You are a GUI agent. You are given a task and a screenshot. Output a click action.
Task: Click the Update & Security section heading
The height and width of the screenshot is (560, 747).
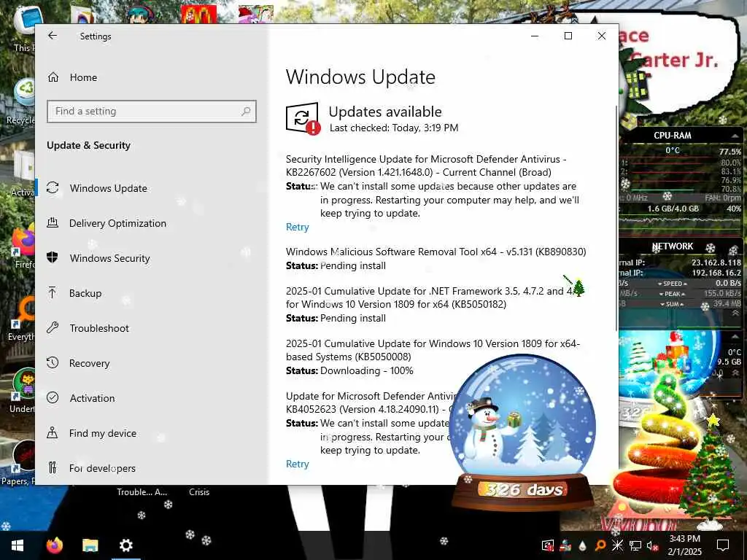(88, 145)
